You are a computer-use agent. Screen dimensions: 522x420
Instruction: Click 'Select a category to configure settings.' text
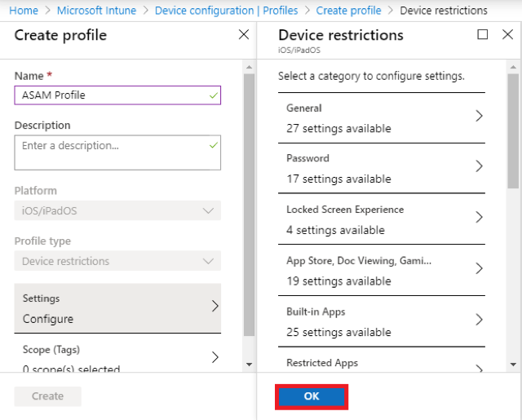(x=371, y=76)
